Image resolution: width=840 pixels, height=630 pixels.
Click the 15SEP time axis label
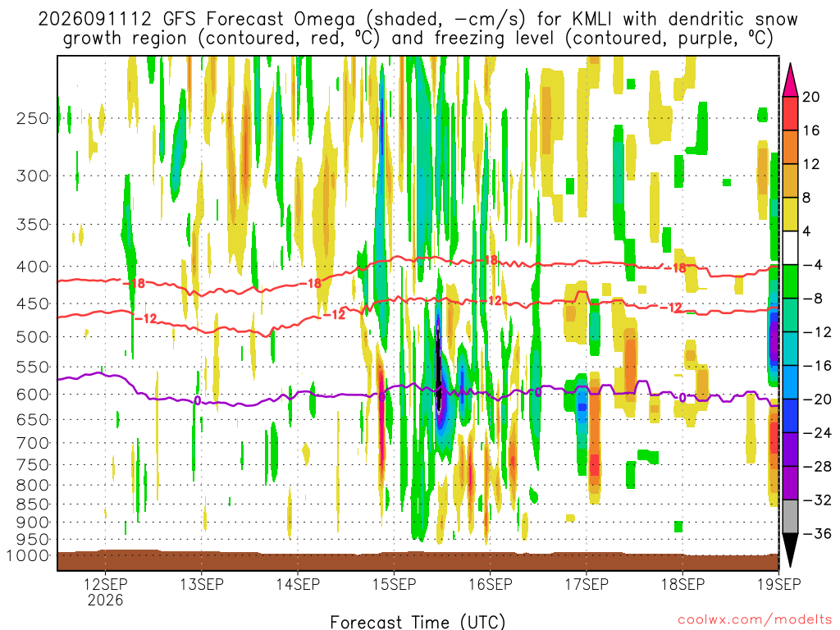[x=395, y=584]
